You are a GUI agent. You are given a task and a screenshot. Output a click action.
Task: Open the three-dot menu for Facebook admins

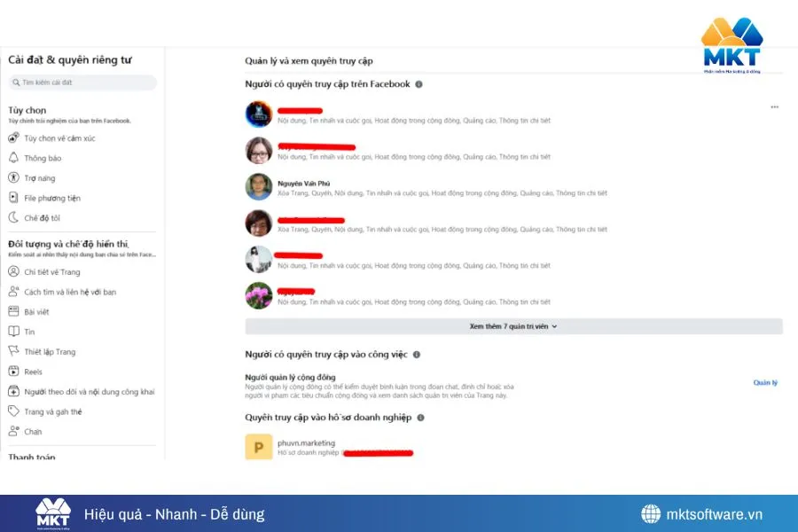777,106
